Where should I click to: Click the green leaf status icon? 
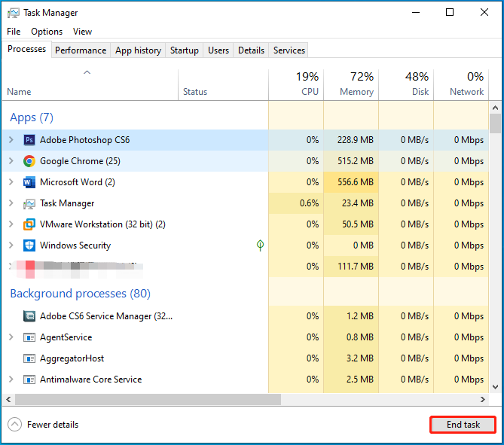pos(261,245)
